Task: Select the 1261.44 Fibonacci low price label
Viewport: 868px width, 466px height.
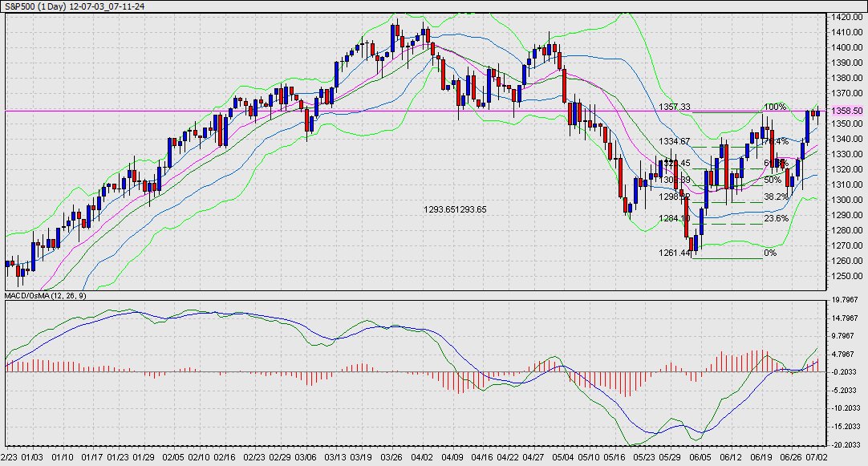Action: (675, 253)
